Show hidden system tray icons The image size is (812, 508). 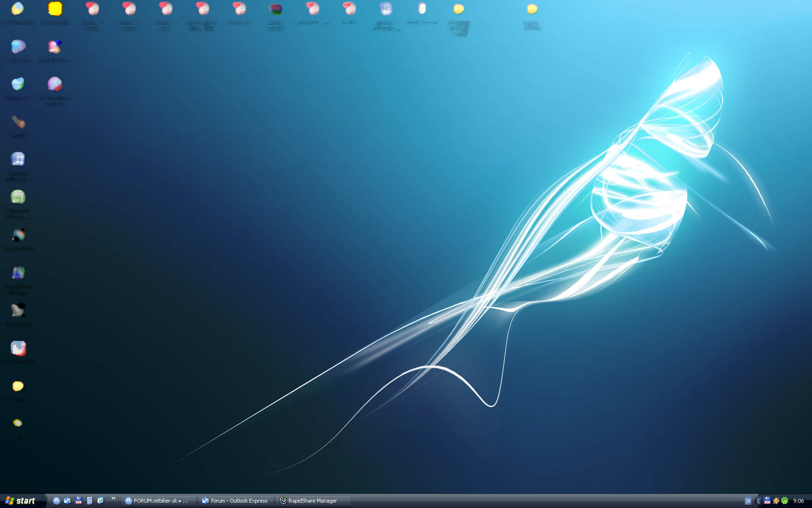coord(758,501)
